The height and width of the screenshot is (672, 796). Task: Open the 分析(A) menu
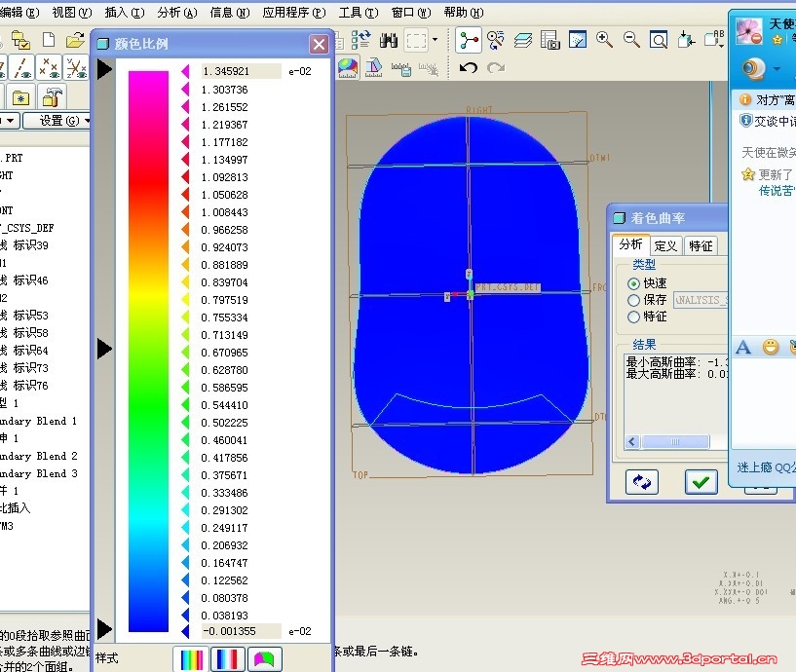tap(176, 13)
